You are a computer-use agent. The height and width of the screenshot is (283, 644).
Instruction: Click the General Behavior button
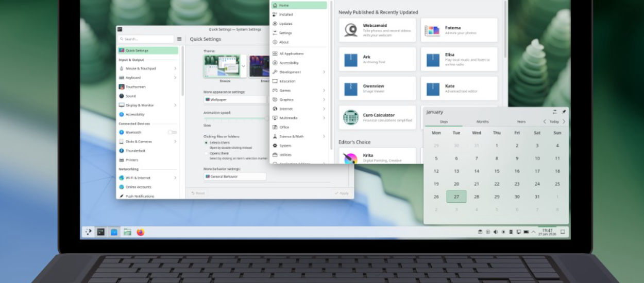pyautogui.click(x=235, y=176)
